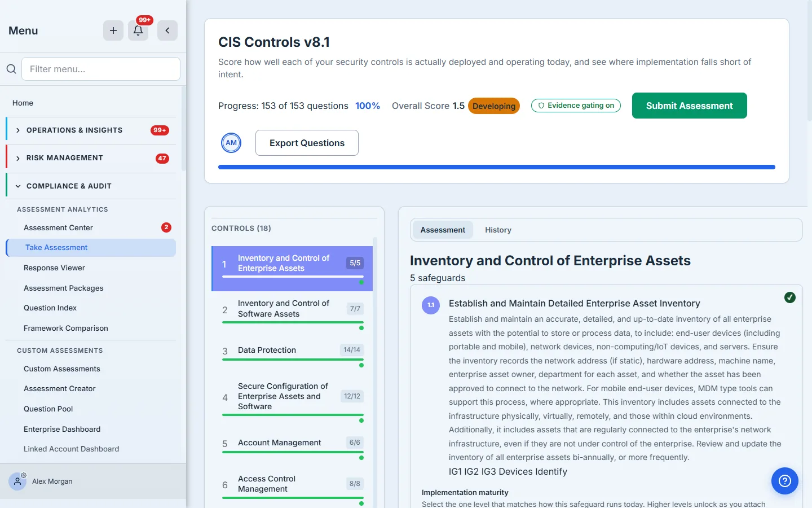Click the Filter menu input field
Screen dimensions: 812x508
tap(101, 69)
